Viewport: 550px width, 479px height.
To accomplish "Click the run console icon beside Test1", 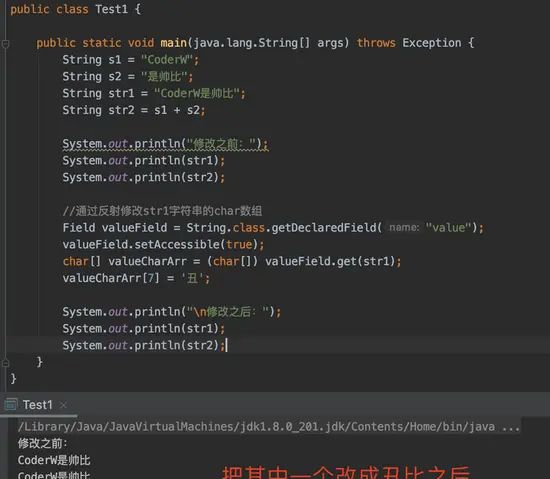I will coord(10,405).
